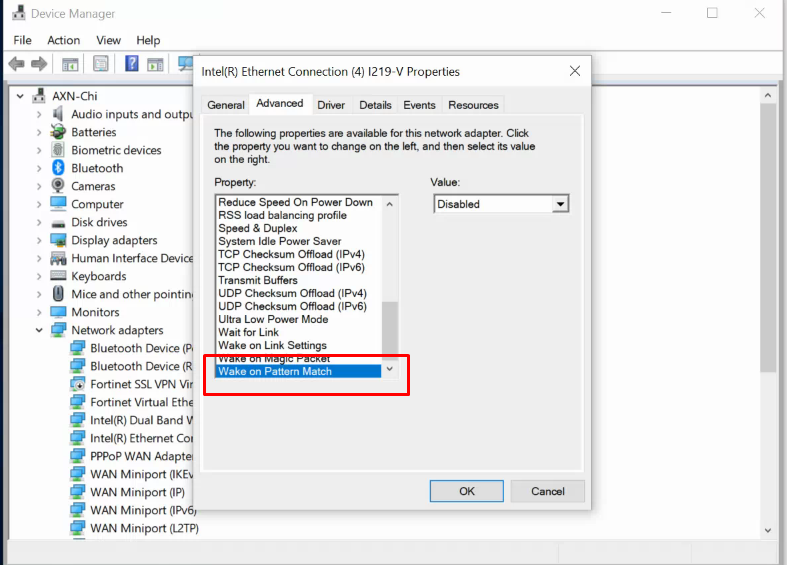Click the Disk drives category icon
The height and width of the screenshot is (565, 787).
pos(58,224)
